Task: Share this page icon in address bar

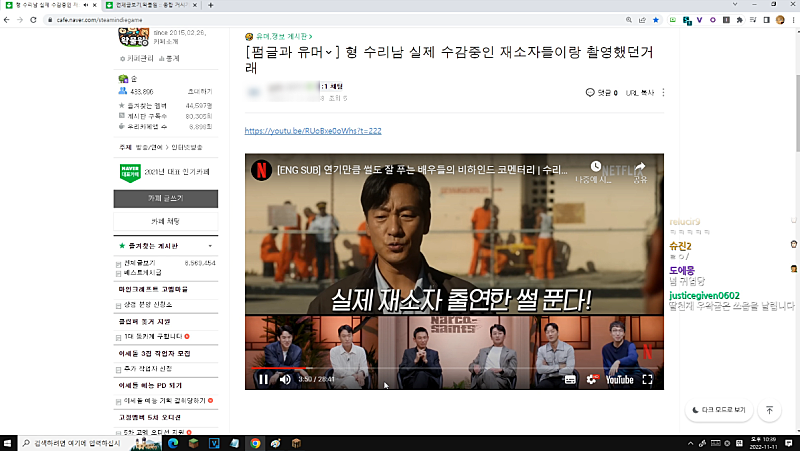Action: [642, 20]
